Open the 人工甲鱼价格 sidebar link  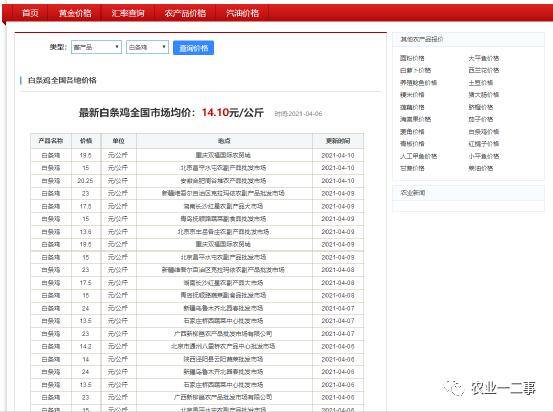point(418,156)
